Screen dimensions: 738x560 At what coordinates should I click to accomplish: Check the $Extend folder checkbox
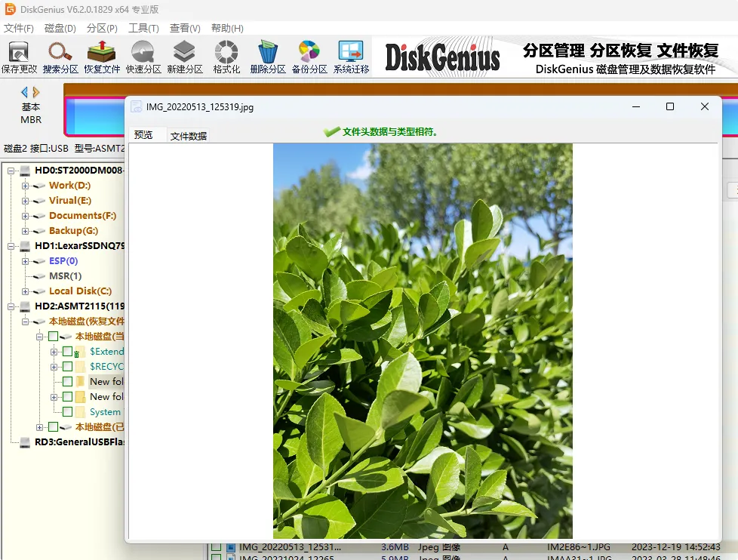pos(67,352)
